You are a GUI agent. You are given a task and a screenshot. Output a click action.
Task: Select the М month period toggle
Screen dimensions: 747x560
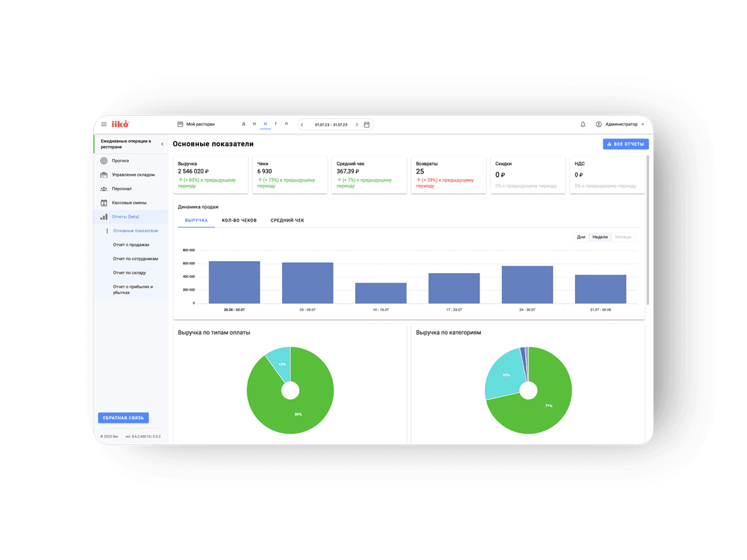pyautogui.click(x=266, y=124)
